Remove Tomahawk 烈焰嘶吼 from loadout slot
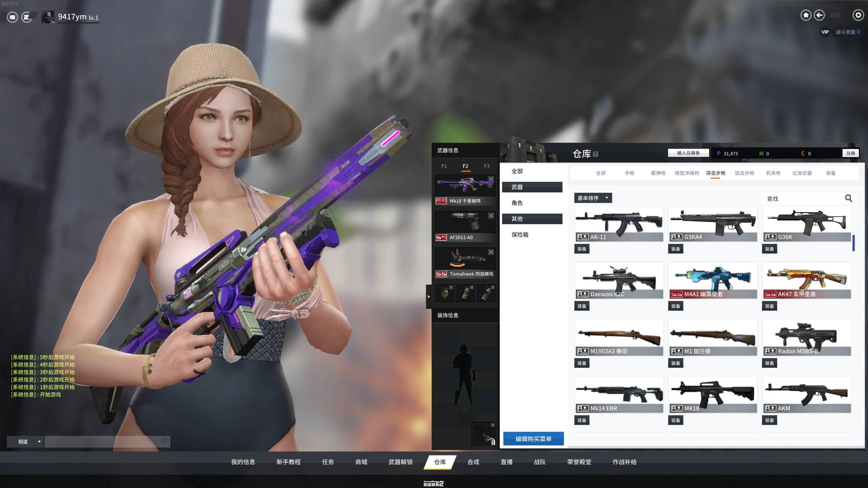This screenshot has height=488, width=868. click(491, 252)
